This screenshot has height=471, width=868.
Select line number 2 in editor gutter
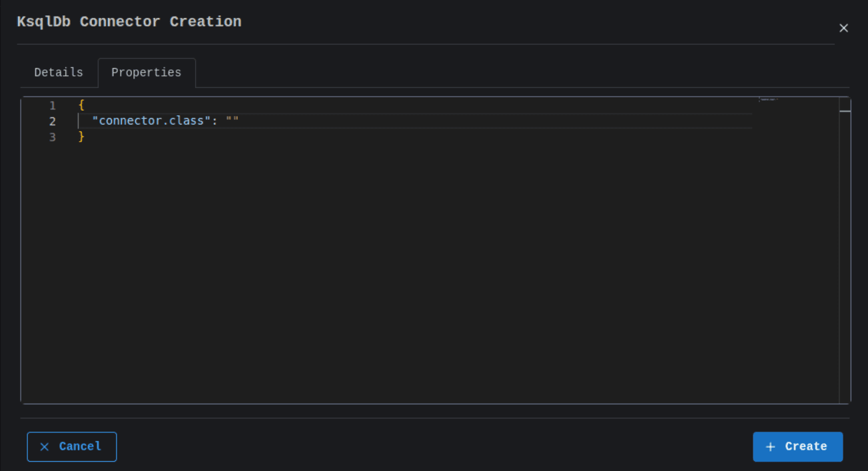(x=53, y=121)
